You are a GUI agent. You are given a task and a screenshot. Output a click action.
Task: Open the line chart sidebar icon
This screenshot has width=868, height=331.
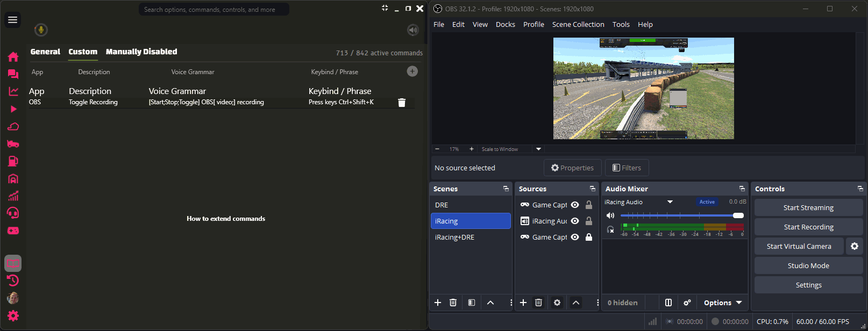pyautogui.click(x=13, y=91)
